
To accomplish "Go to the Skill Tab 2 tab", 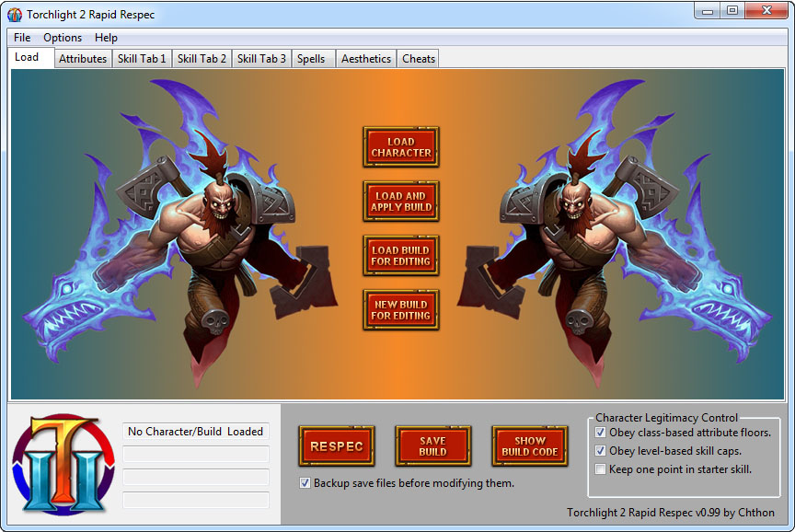I will coord(202,59).
